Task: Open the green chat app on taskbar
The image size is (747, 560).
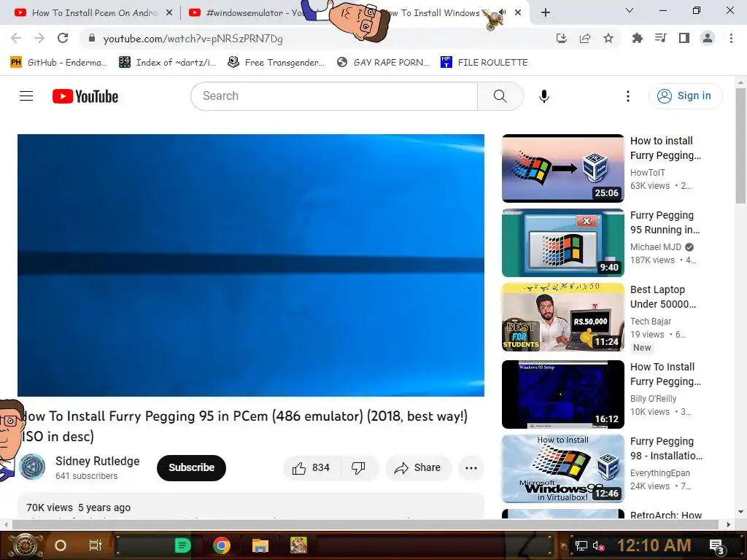Action: [182, 545]
